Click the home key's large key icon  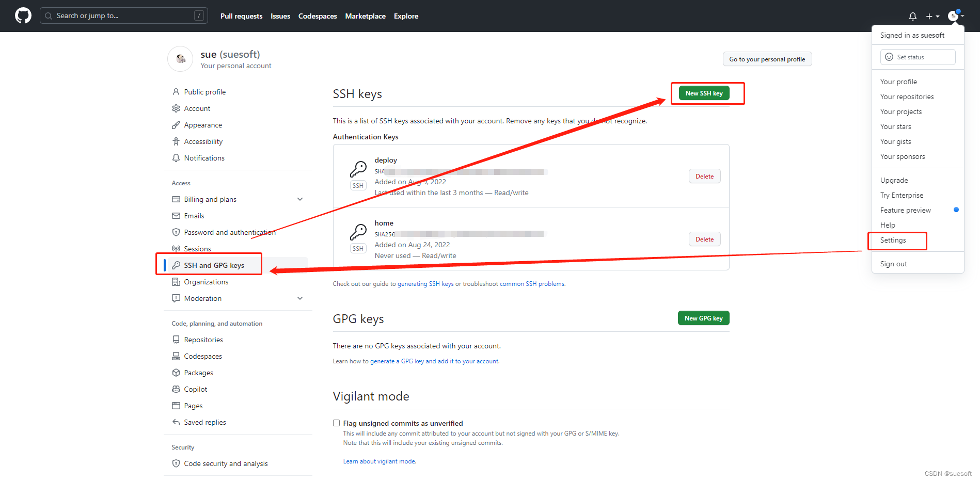pyautogui.click(x=358, y=232)
